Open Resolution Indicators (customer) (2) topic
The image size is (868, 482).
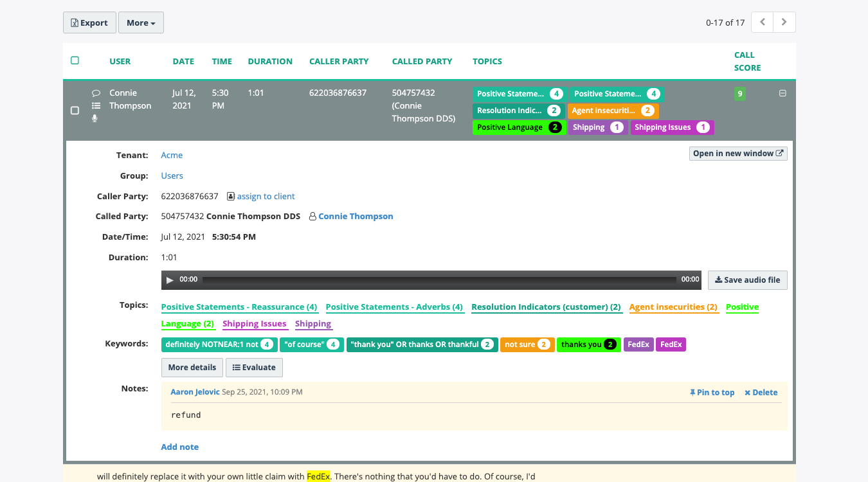(x=546, y=307)
